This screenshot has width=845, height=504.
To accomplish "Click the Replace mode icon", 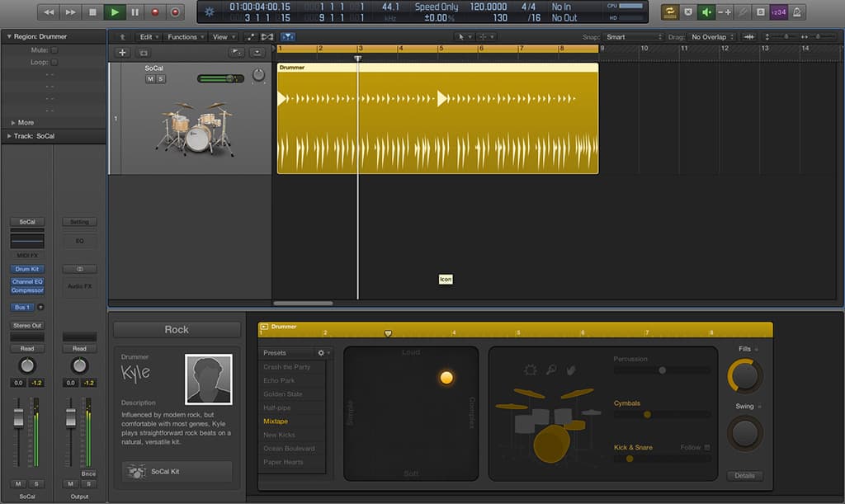I will 688,12.
